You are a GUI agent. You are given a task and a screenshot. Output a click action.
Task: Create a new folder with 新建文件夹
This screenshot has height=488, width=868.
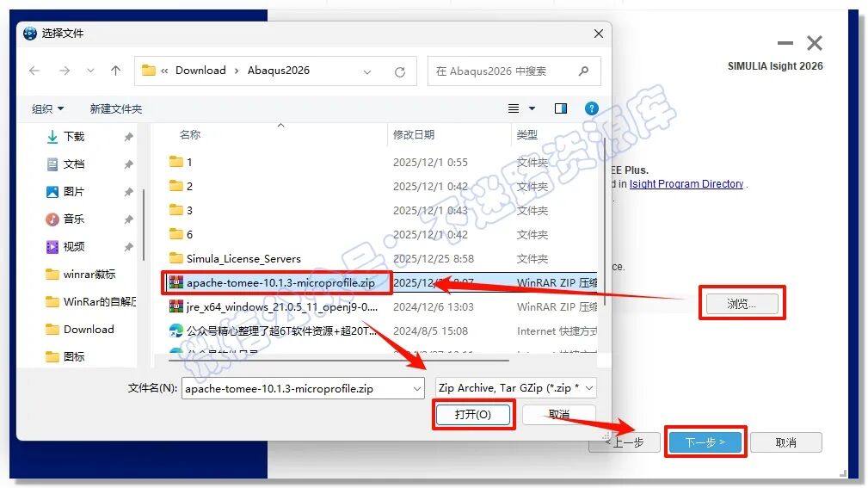click(115, 108)
